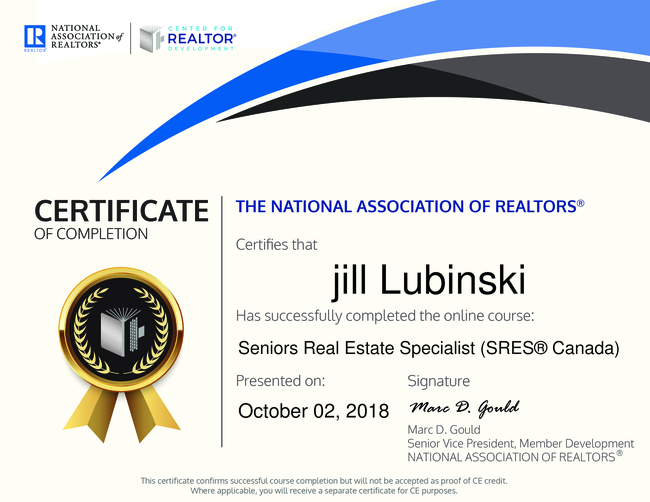Click the Center for REALTOR Development logo
Image resolution: width=650 pixels, height=502 pixels.
pos(188,39)
